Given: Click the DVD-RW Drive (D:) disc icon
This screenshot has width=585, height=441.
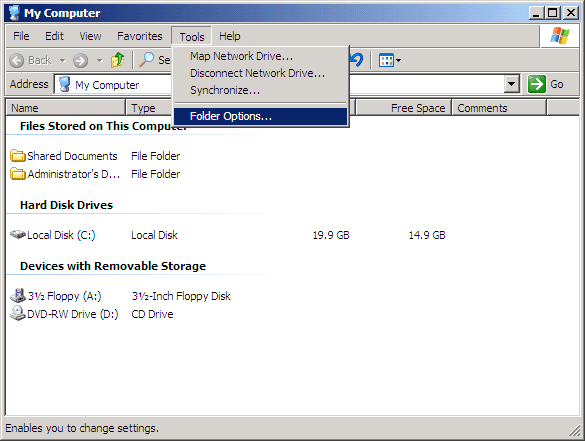Looking at the screenshot, I should pos(18,313).
